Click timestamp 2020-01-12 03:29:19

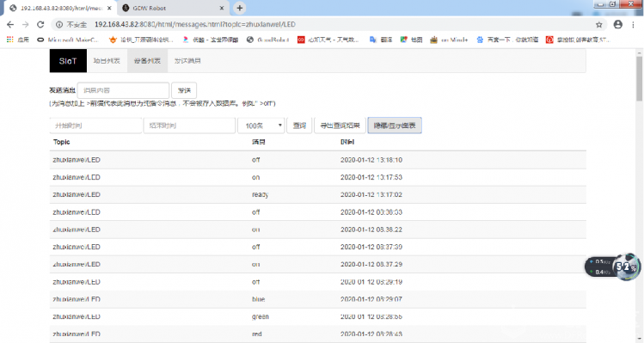tap(371, 282)
